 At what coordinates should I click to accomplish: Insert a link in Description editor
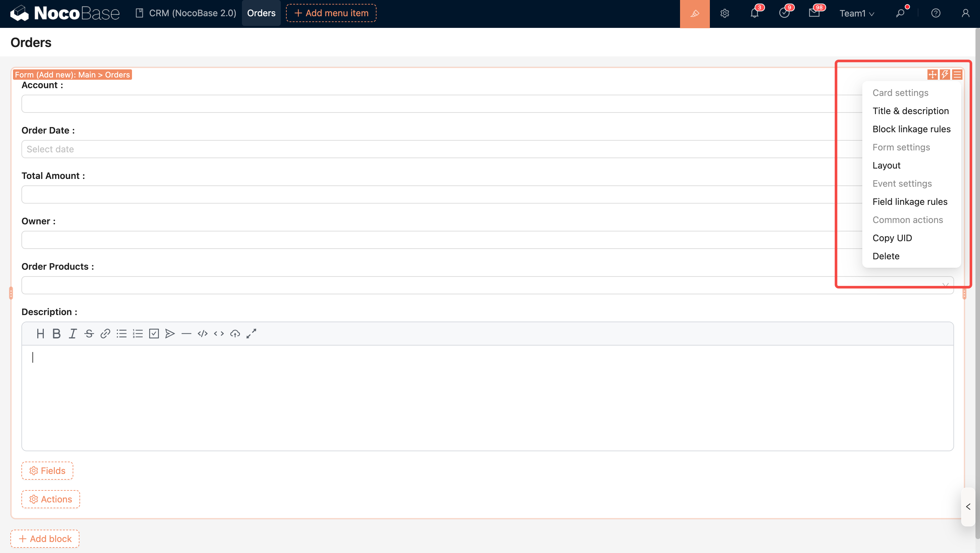click(105, 334)
